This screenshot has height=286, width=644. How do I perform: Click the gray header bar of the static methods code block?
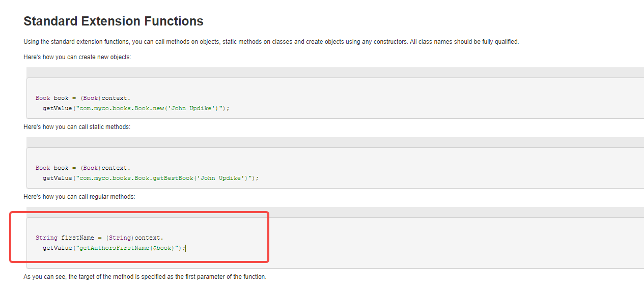click(335, 142)
